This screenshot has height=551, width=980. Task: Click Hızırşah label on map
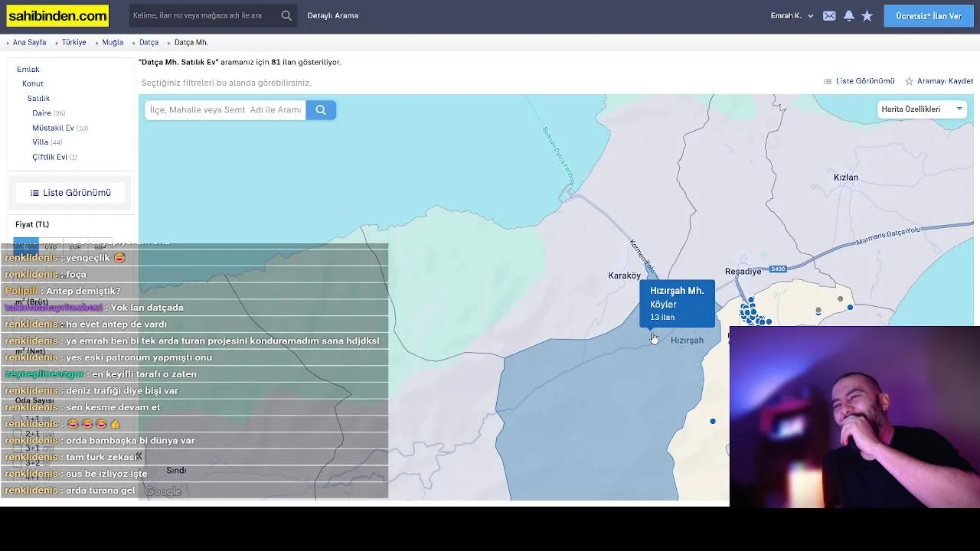[687, 341]
